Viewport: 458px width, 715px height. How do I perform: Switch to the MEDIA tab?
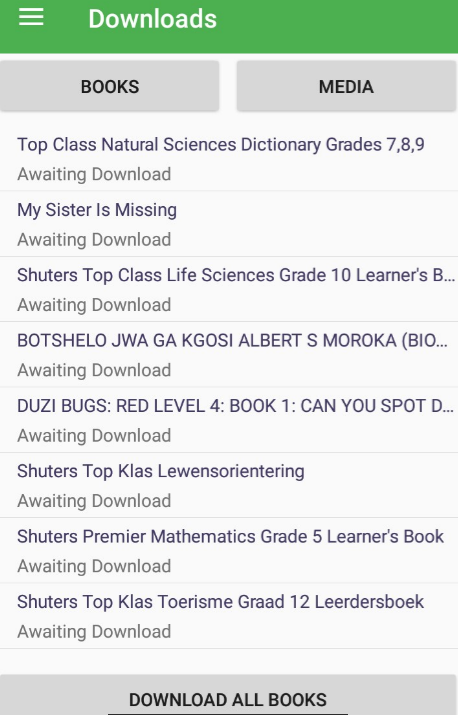coord(347,86)
